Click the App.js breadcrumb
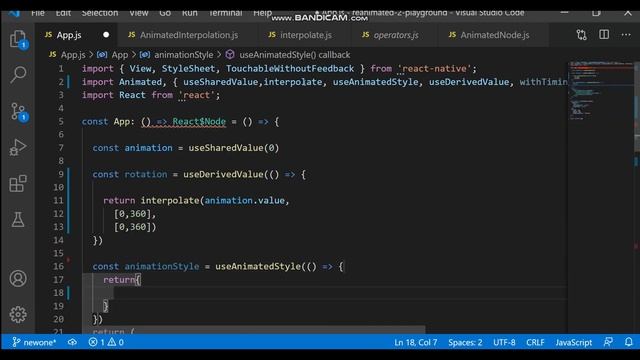Image resolution: width=640 pixels, height=360 pixels. (x=67, y=55)
